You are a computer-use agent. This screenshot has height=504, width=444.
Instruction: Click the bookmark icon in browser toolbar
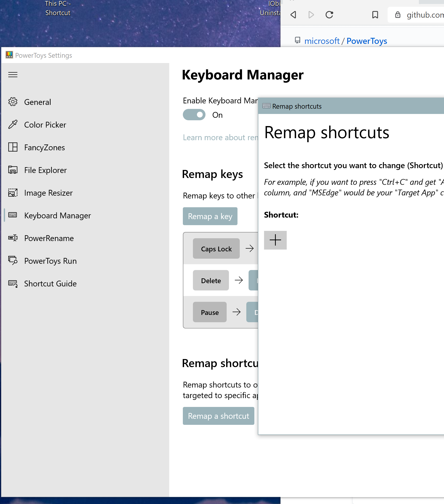[375, 15]
